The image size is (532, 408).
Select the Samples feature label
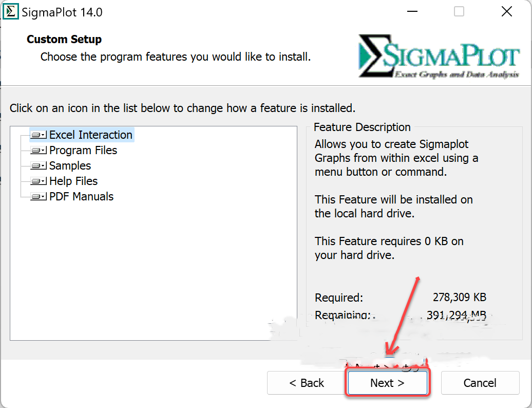click(70, 166)
